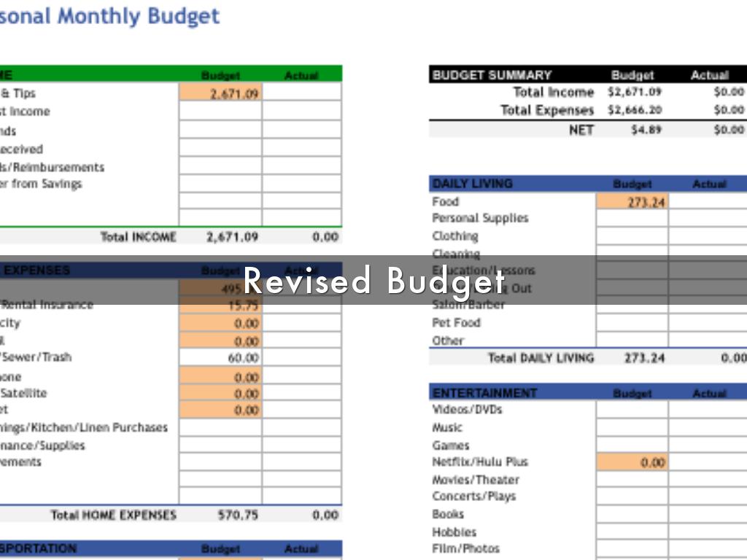
Task: Select the Personal Monthly Budget heading
Action: tap(109, 16)
